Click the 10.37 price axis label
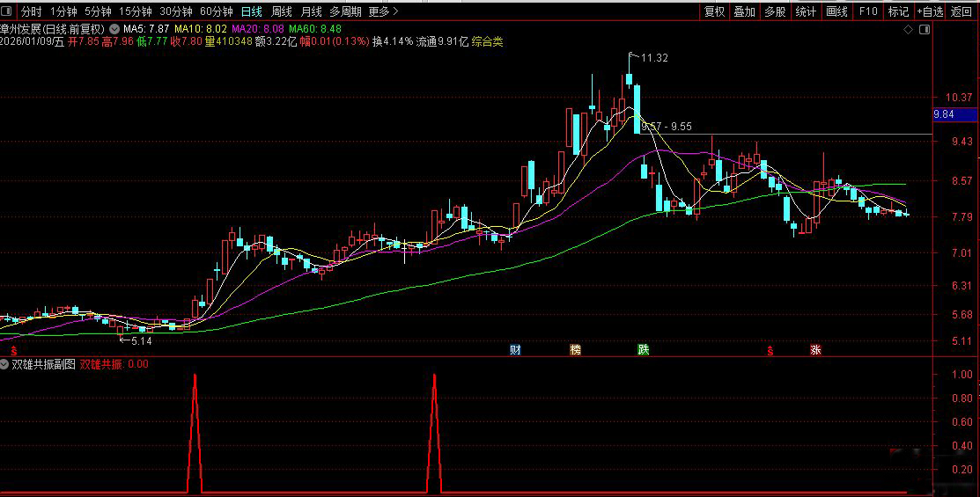The width and height of the screenshot is (980, 497). point(960,98)
